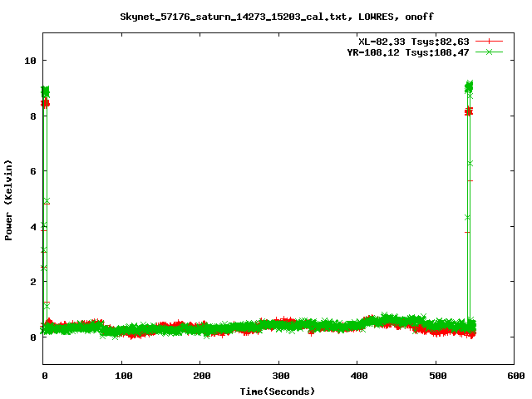Click the x-axis tick label 300

tap(281, 376)
